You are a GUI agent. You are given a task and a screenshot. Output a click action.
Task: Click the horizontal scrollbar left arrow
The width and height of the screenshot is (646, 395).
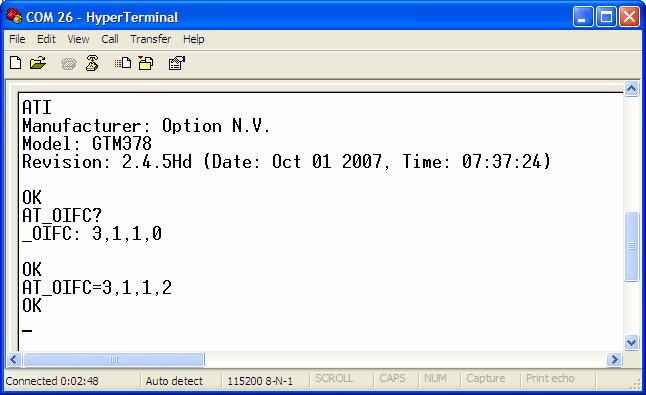[x=14, y=360]
